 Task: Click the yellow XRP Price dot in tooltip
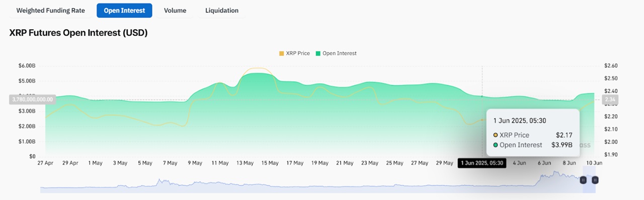click(x=496, y=135)
